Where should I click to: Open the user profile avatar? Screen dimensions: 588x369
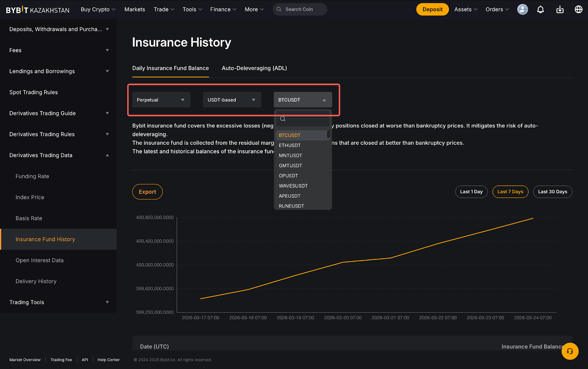tap(522, 10)
